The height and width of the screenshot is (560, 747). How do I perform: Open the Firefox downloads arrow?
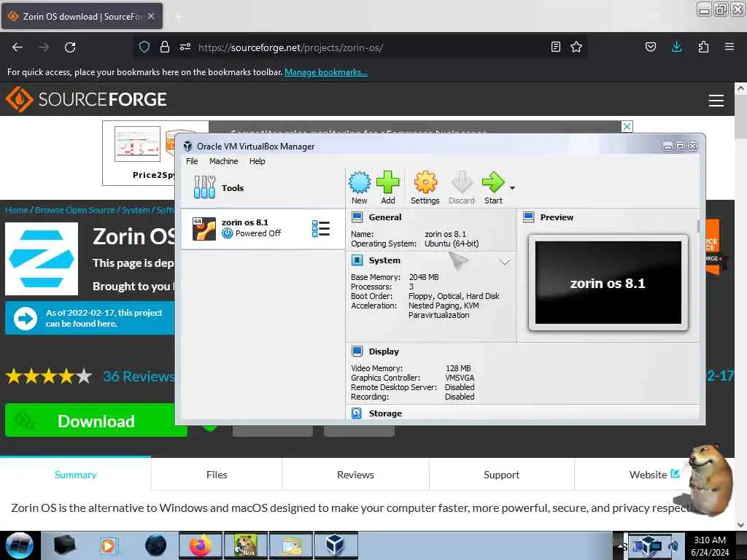pos(676,47)
